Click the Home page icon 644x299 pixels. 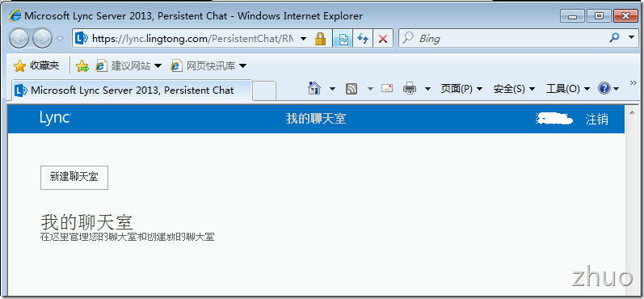pyautogui.click(x=314, y=88)
